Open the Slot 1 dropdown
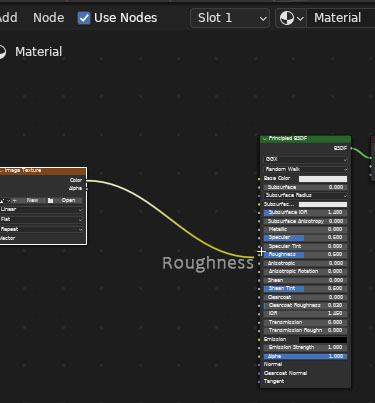 point(230,18)
